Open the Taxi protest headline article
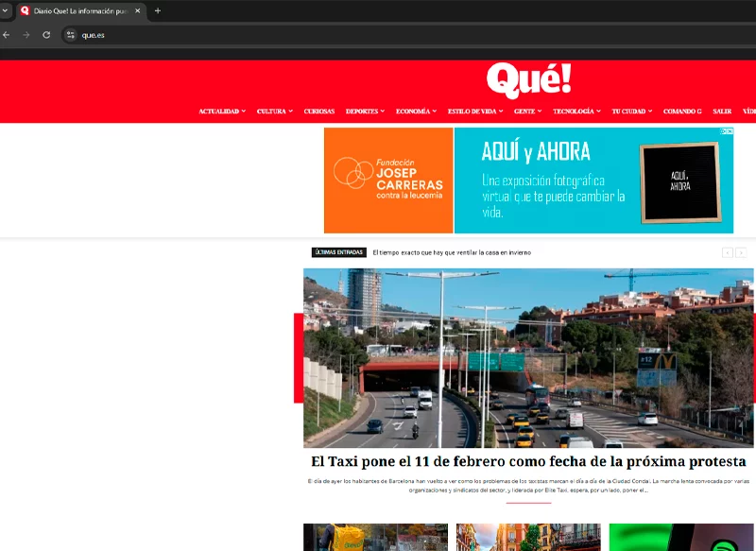 (x=528, y=462)
